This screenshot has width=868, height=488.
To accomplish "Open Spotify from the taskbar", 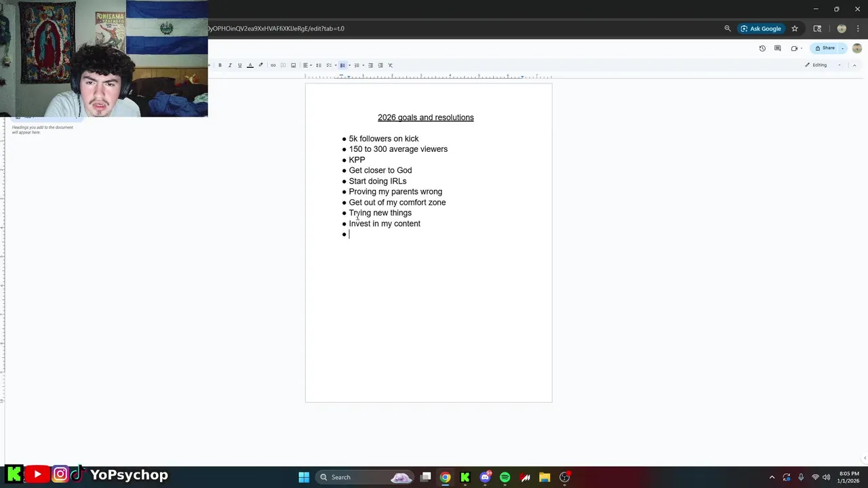I will [505, 477].
